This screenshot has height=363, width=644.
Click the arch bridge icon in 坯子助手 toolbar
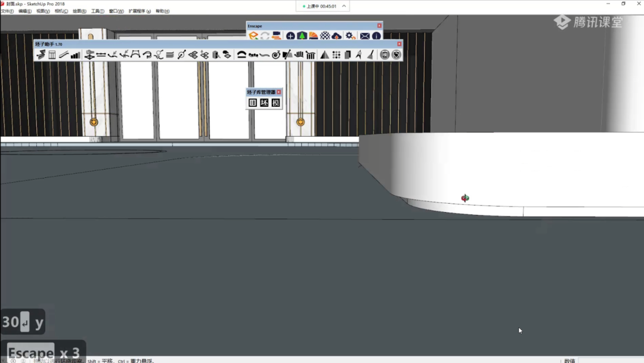click(x=241, y=55)
